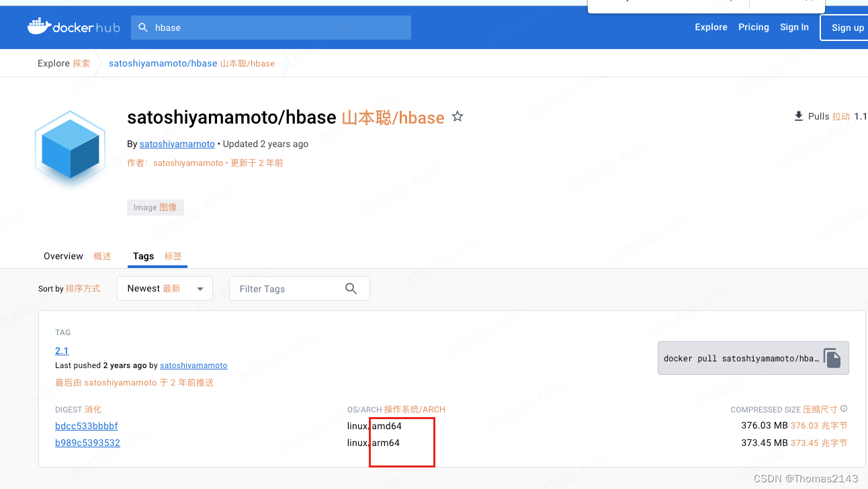Screen dimensions: 868x489
Task: Open digest bdcc533bbbbf details
Action: click(86, 425)
